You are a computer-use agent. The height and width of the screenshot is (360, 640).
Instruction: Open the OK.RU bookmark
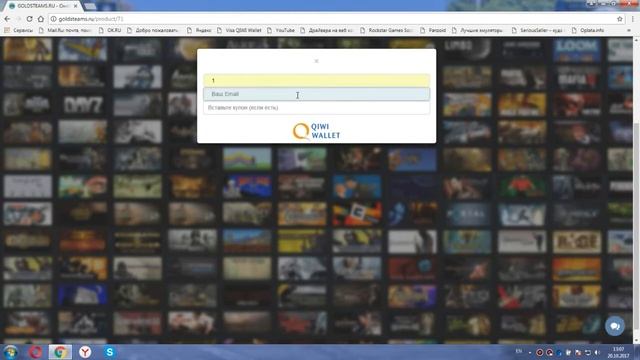110,30
